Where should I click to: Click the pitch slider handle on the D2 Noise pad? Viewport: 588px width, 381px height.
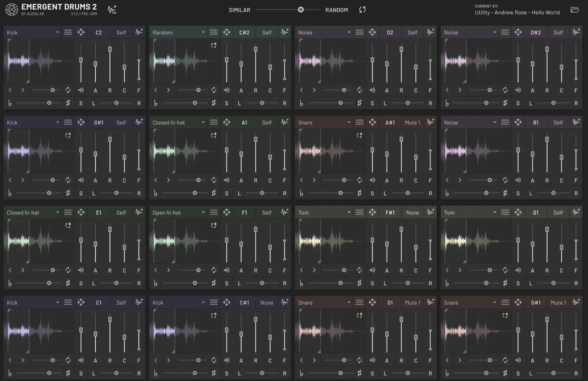pos(340,103)
